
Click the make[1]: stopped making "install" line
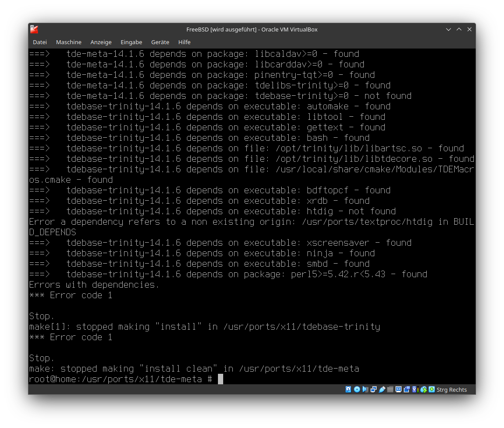pyautogui.click(x=204, y=327)
